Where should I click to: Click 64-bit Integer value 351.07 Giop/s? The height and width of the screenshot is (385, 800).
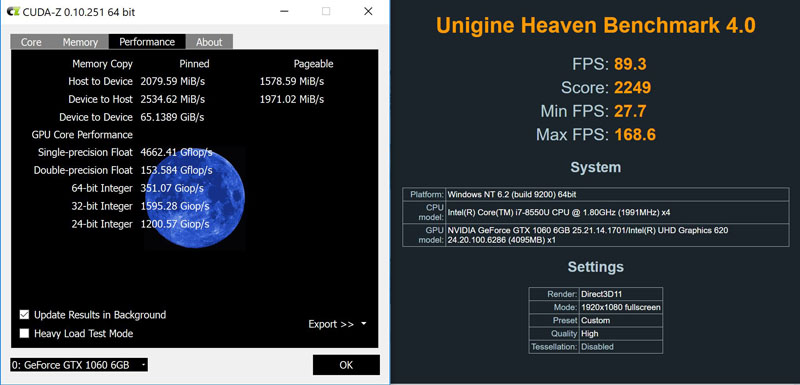pos(172,188)
